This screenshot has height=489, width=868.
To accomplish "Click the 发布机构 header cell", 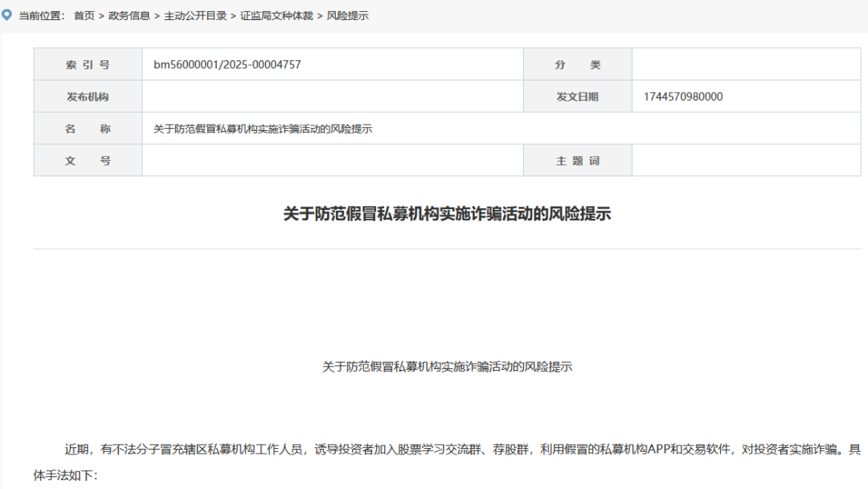I will [88, 97].
